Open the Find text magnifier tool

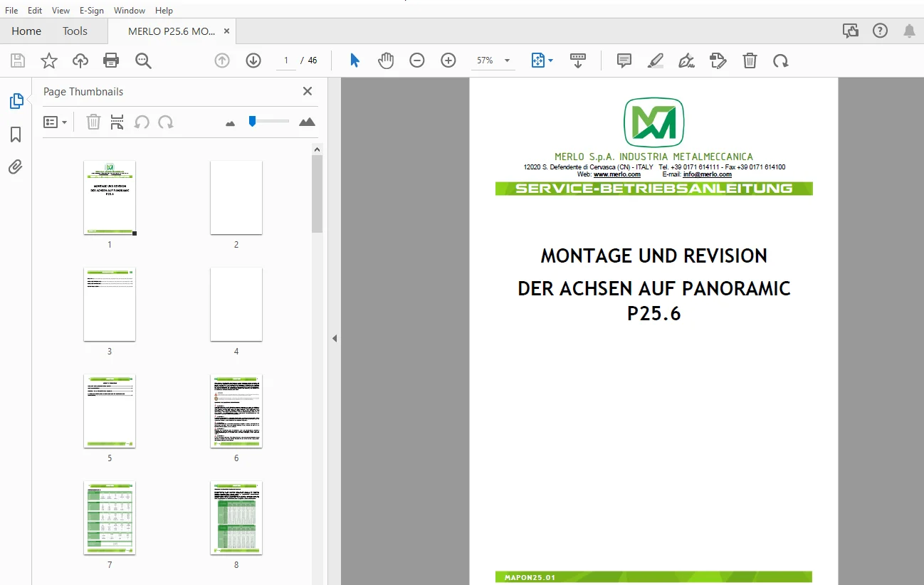(143, 60)
